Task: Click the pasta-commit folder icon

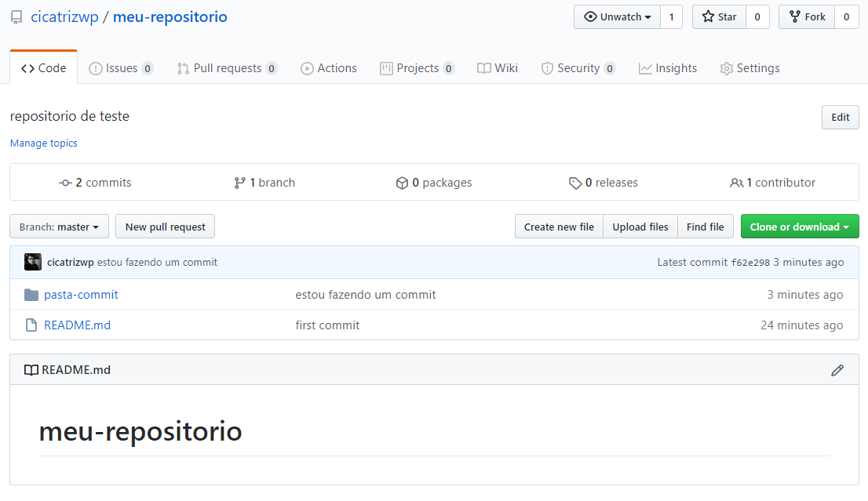Action: (31, 295)
